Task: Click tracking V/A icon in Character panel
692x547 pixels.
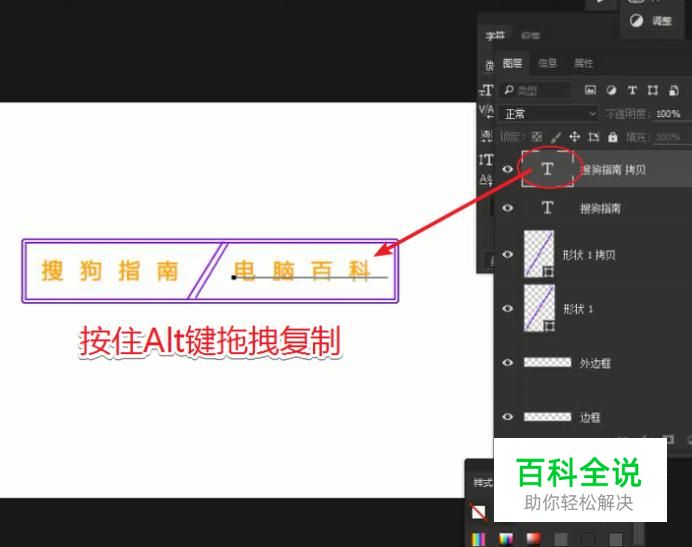Action: tap(486, 112)
